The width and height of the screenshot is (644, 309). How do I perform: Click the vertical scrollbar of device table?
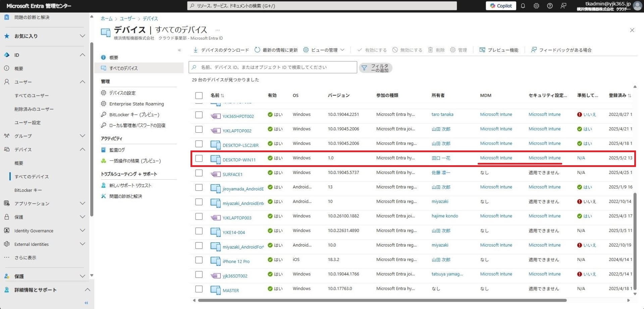(635, 242)
